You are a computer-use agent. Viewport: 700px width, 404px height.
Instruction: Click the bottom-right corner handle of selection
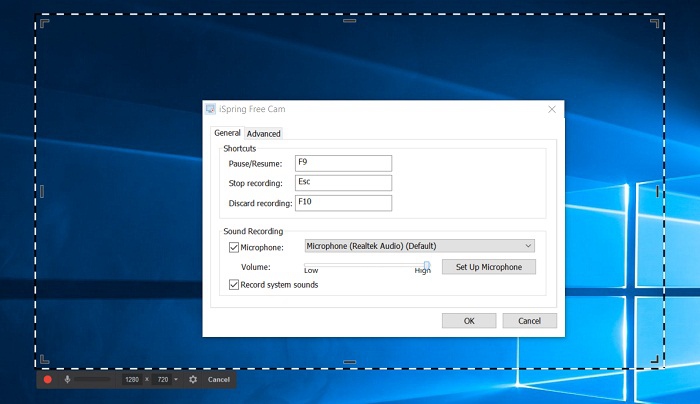[x=654, y=359]
